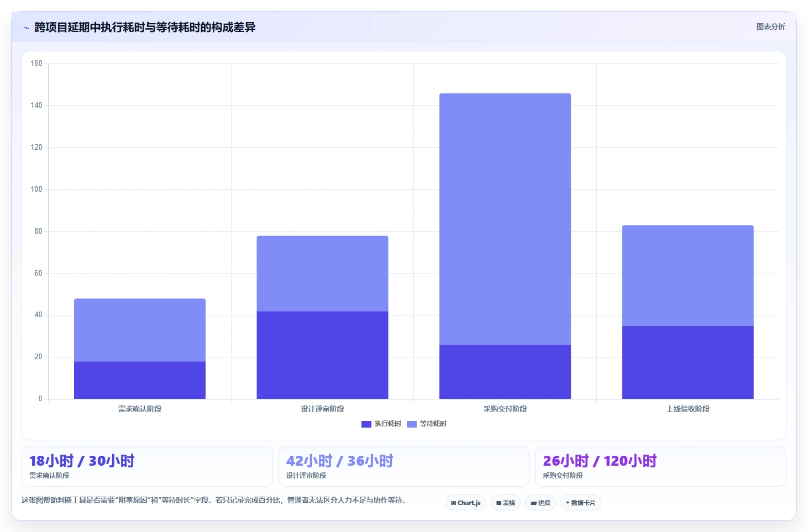Click the y-axis value 100
Screen dimensions: 808x532
pos(36,189)
